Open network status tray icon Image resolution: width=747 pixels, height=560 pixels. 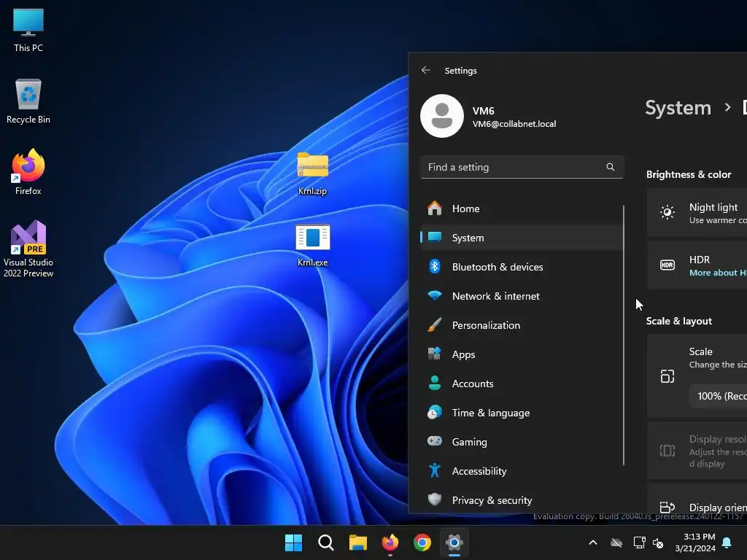639,542
